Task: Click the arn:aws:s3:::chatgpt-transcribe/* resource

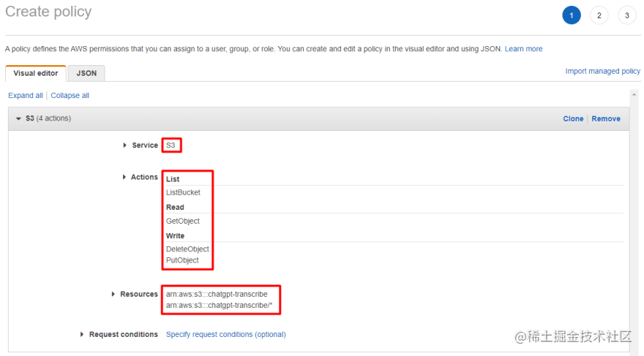Action: (219, 305)
